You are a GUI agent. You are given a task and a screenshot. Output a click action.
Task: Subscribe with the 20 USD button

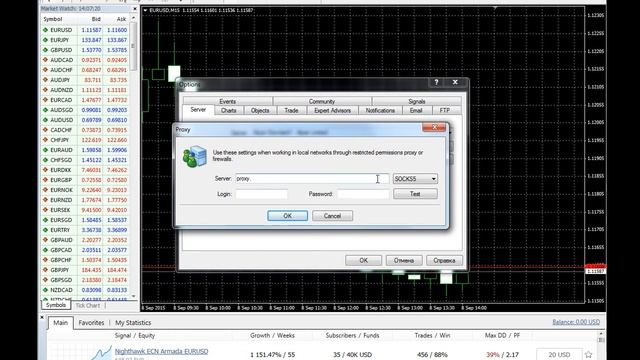pyautogui.click(x=559, y=355)
